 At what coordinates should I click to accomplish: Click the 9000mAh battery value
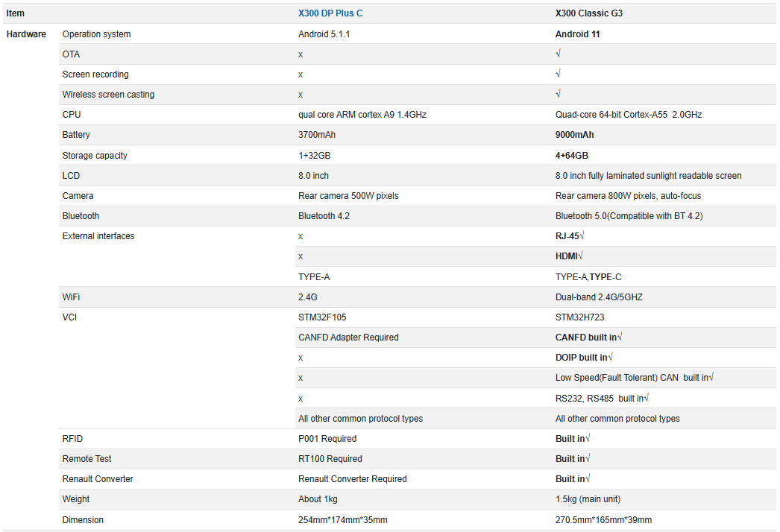tap(574, 135)
